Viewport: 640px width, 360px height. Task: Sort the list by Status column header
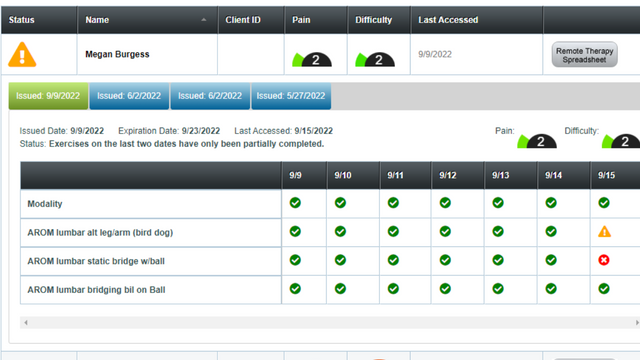(x=22, y=20)
